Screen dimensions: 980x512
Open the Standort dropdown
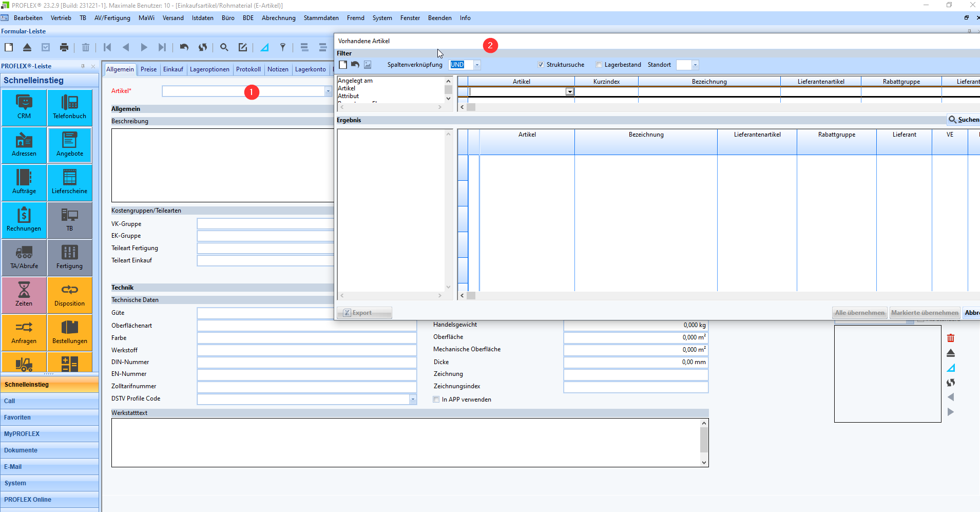click(695, 65)
